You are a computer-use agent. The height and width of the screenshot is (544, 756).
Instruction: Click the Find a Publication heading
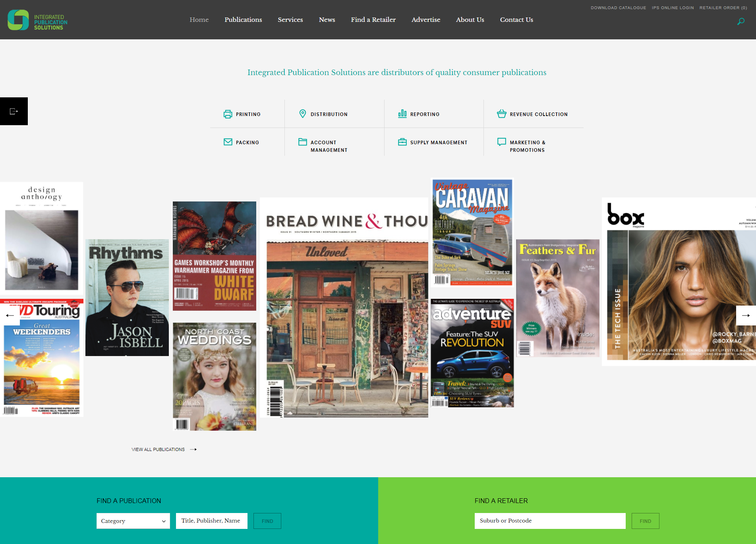coord(129,501)
